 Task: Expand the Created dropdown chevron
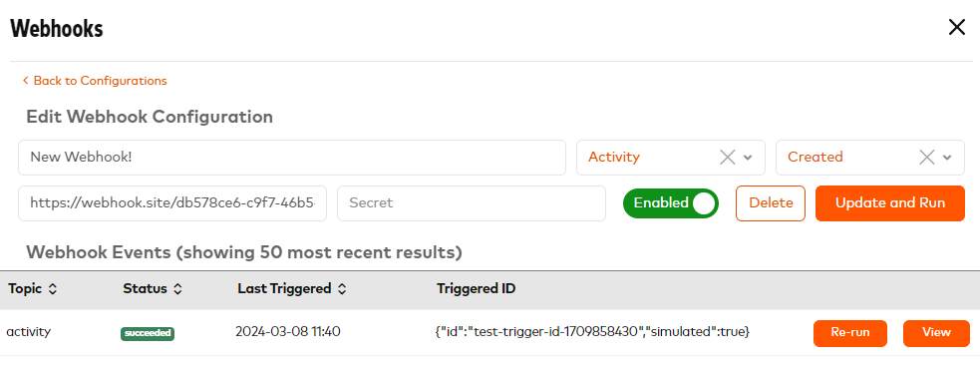(947, 158)
